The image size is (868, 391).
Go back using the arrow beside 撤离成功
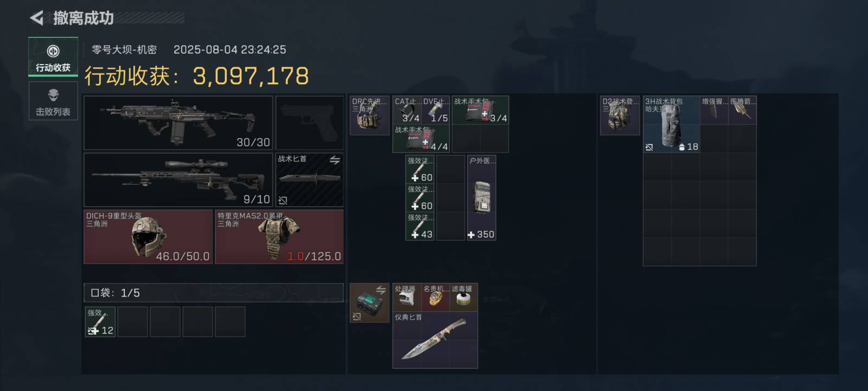pyautogui.click(x=37, y=18)
